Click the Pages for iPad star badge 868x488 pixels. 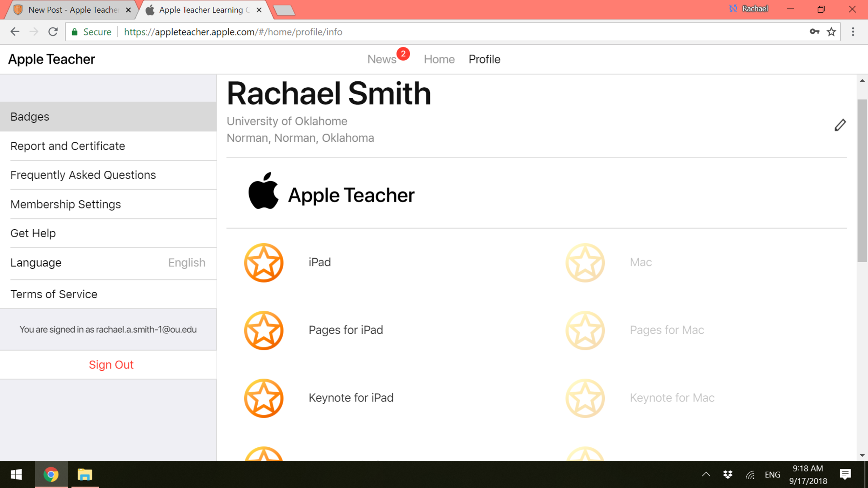(264, 330)
